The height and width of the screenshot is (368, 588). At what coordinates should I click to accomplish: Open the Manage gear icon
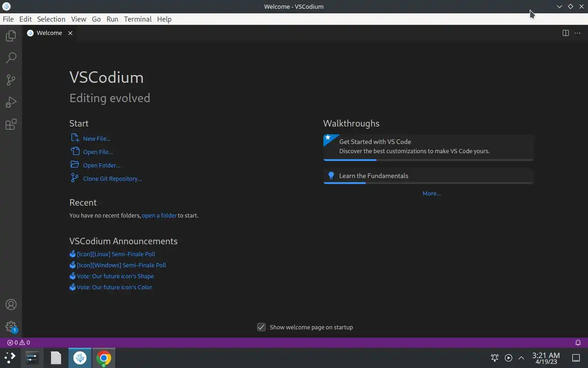coord(11,327)
